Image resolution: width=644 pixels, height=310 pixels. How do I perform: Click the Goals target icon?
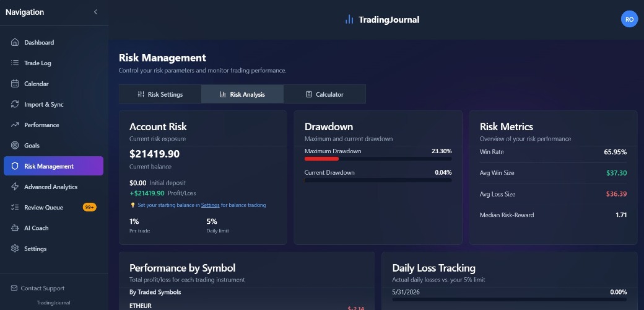(x=15, y=145)
